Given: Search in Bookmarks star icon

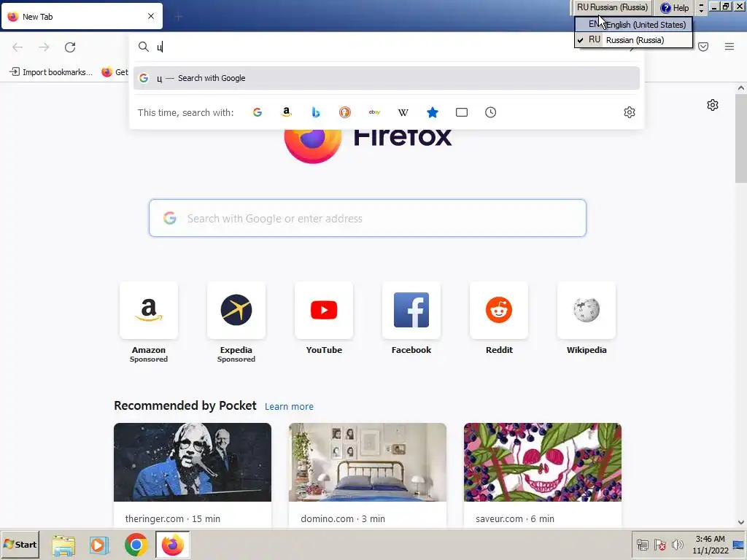Looking at the screenshot, I should coord(432,112).
